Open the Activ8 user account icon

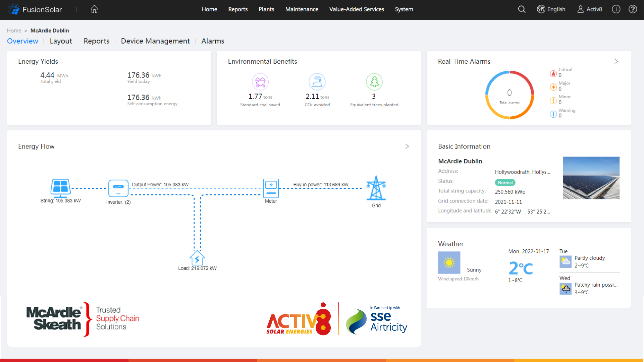(x=580, y=9)
